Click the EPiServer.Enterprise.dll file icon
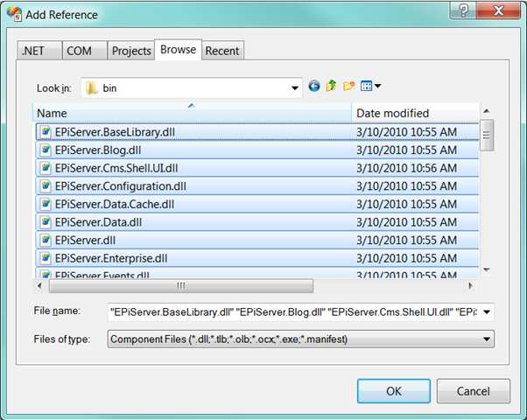The image size is (527, 420). tap(46, 258)
